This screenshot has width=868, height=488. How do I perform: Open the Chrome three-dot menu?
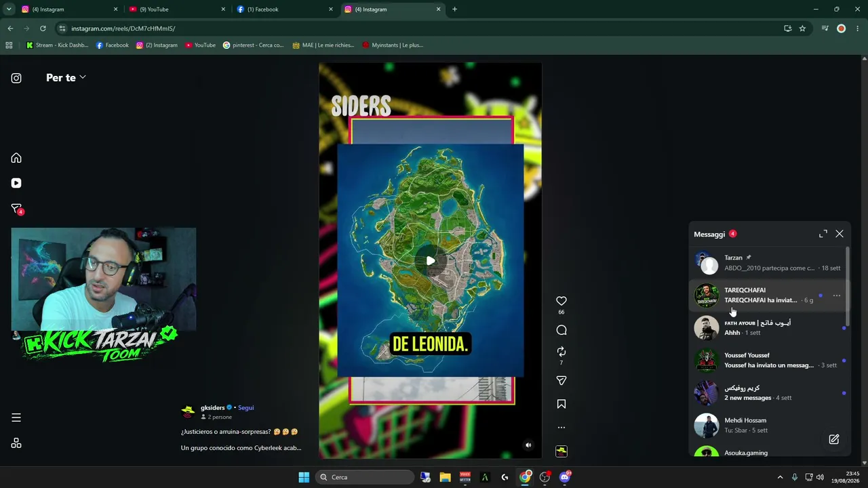[858, 28]
